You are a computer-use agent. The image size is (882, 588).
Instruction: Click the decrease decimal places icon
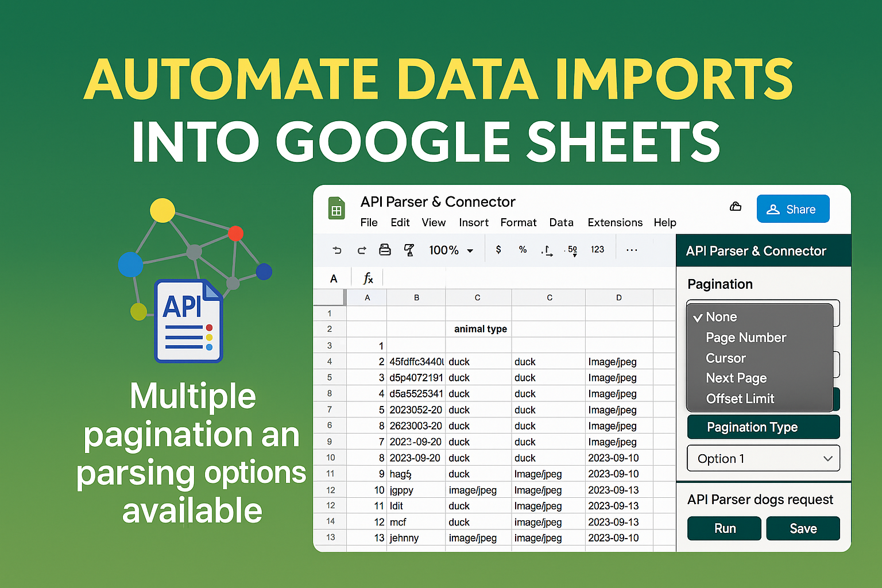coord(547,250)
